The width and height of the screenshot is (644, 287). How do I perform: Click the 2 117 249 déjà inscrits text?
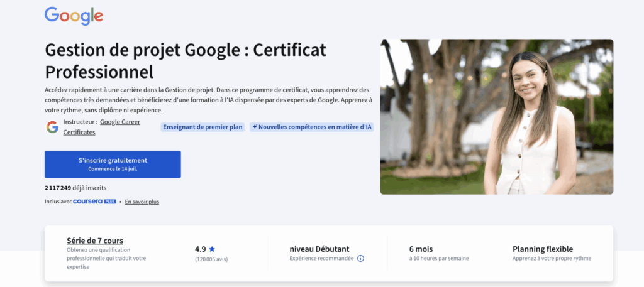click(x=75, y=188)
